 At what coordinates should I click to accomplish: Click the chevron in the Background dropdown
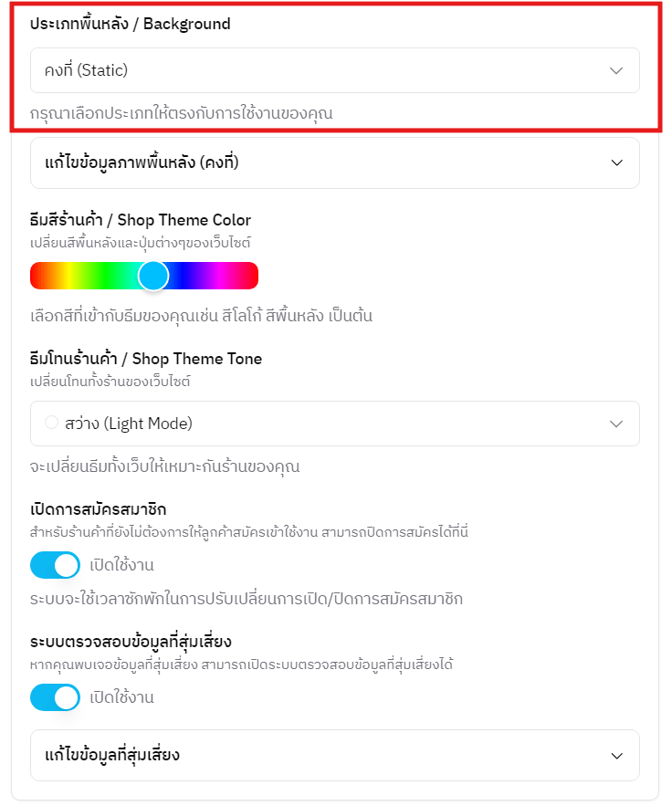pyautogui.click(x=616, y=70)
